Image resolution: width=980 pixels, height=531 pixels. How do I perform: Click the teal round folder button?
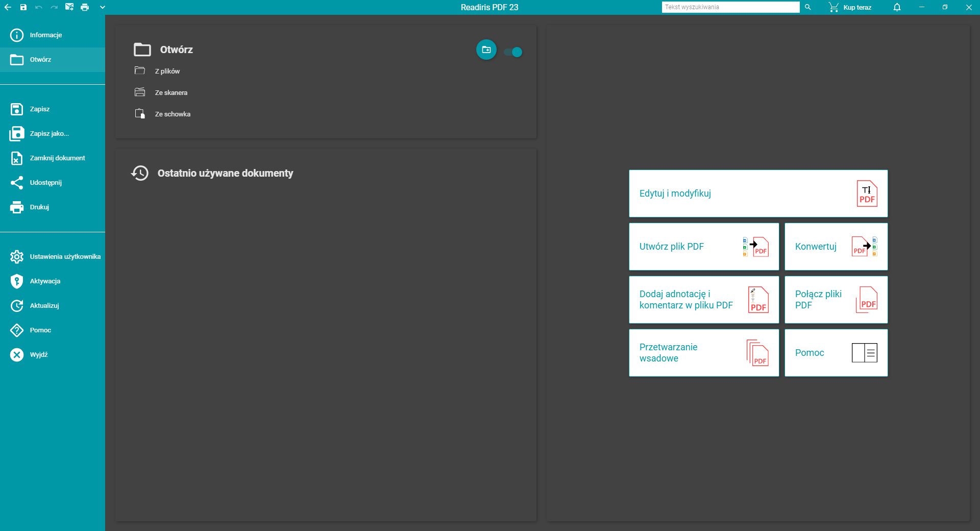[486, 50]
